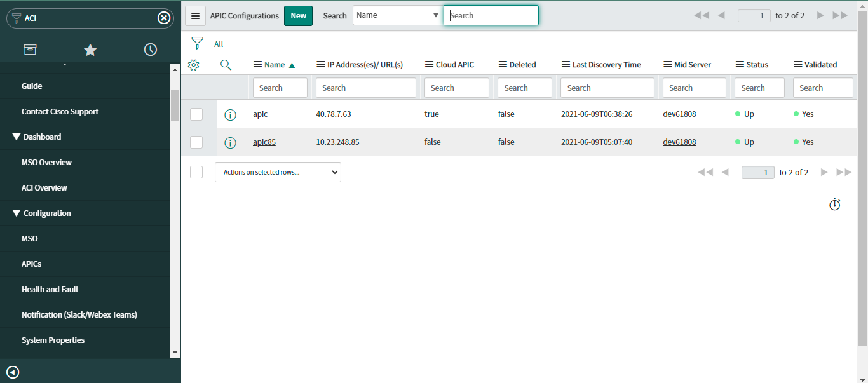Tick the apic85 row checkbox
The image size is (868, 383).
pos(196,142)
